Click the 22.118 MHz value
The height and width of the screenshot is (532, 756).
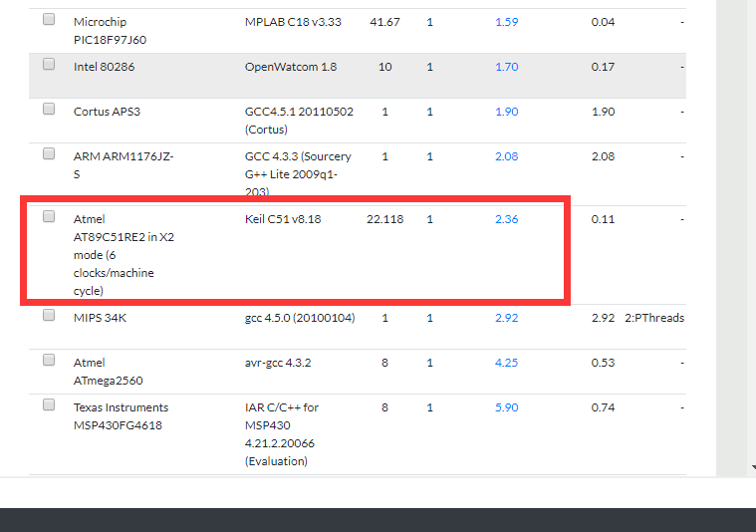tap(384, 219)
